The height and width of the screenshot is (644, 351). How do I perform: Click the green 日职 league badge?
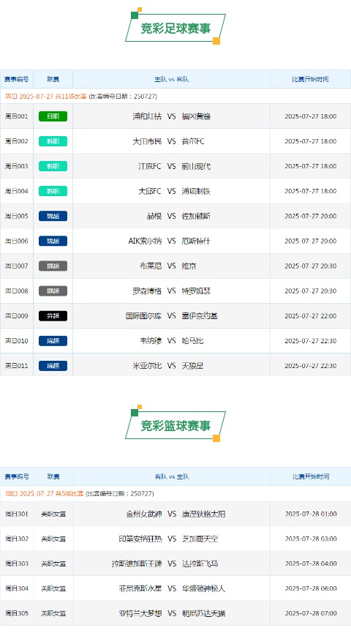(53, 116)
